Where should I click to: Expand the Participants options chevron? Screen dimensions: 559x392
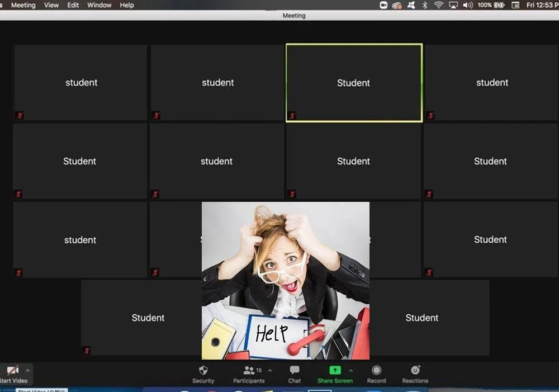[x=270, y=370]
